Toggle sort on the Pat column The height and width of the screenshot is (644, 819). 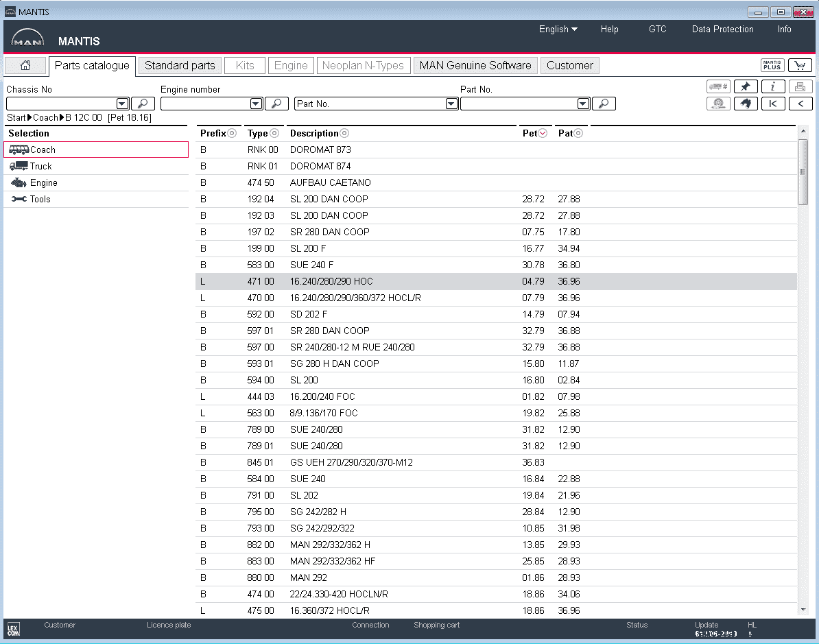578,133
